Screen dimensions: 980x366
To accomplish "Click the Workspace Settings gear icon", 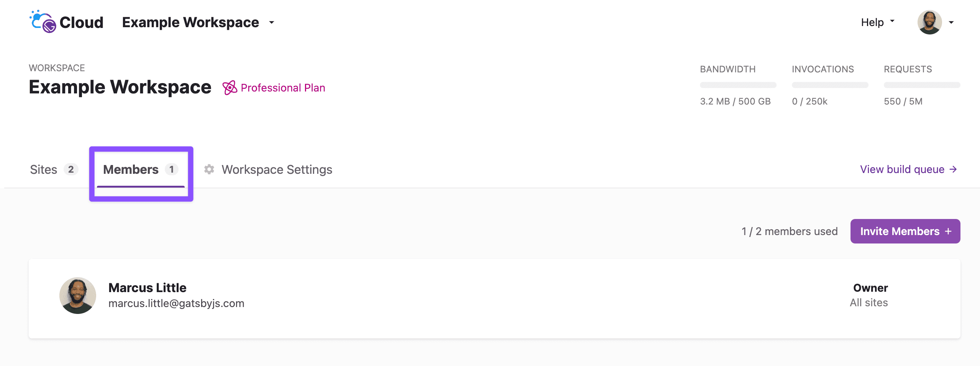I will point(209,169).
